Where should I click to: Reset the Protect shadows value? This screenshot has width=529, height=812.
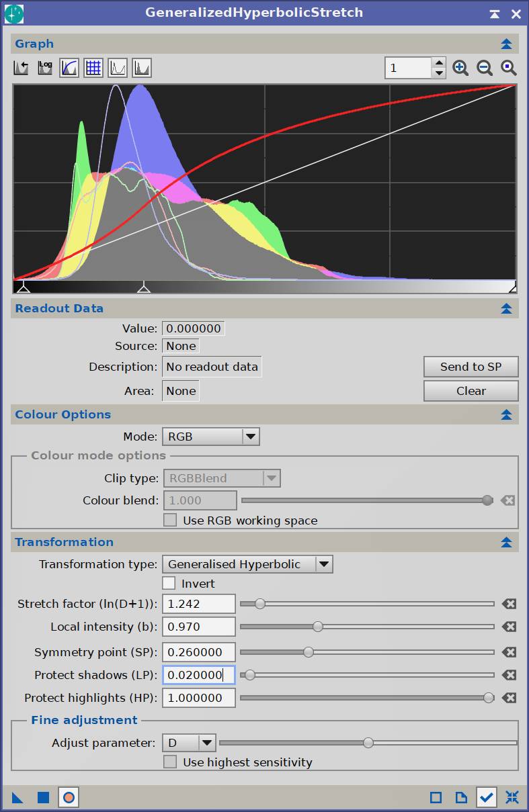pos(509,675)
